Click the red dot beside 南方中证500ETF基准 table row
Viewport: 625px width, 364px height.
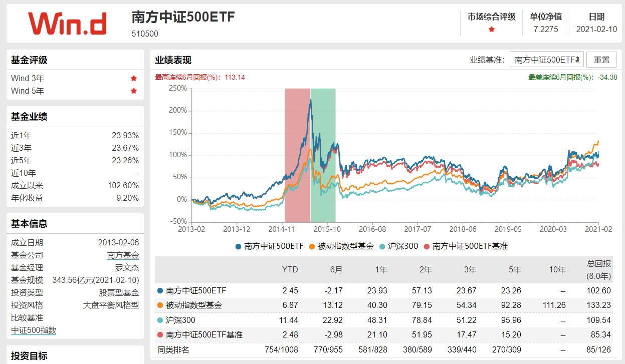click(x=160, y=334)
